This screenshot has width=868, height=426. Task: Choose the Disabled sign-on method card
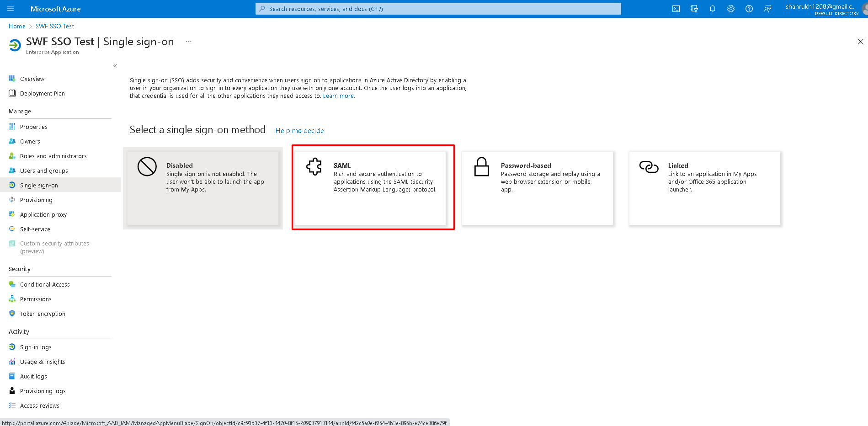(x=203, y=188)
